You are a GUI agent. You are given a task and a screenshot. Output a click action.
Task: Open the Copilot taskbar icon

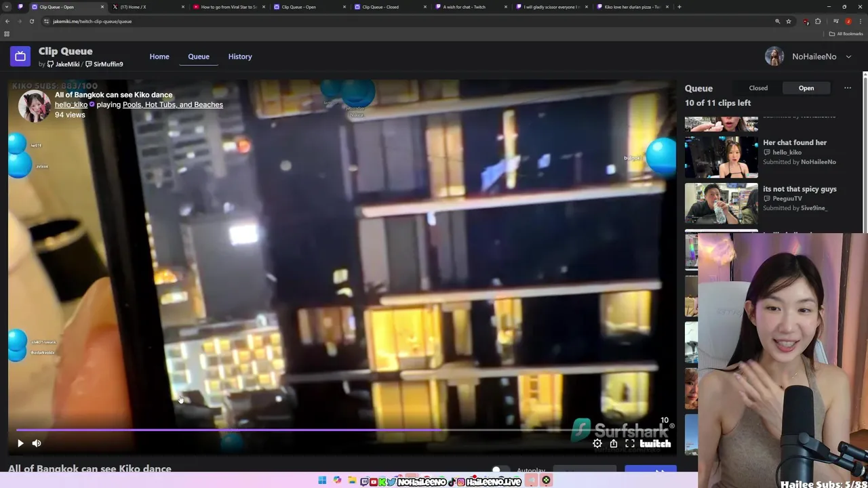pyautogui.click(x=337, y=481)
